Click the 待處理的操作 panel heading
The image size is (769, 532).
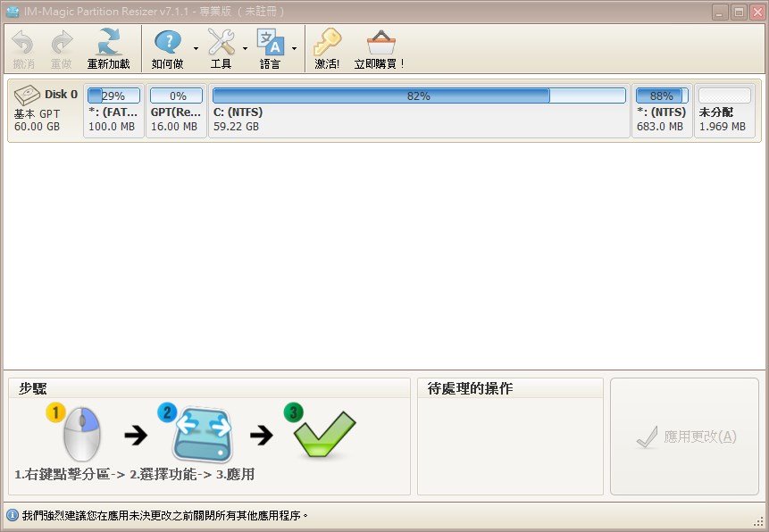click(x=470, y=389)
